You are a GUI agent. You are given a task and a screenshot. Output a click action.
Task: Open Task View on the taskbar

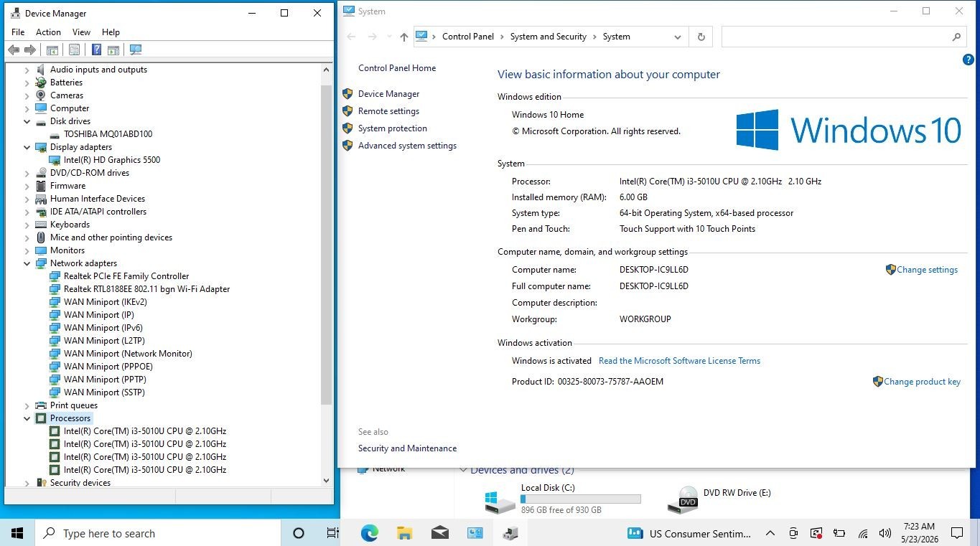coord(332,533)
